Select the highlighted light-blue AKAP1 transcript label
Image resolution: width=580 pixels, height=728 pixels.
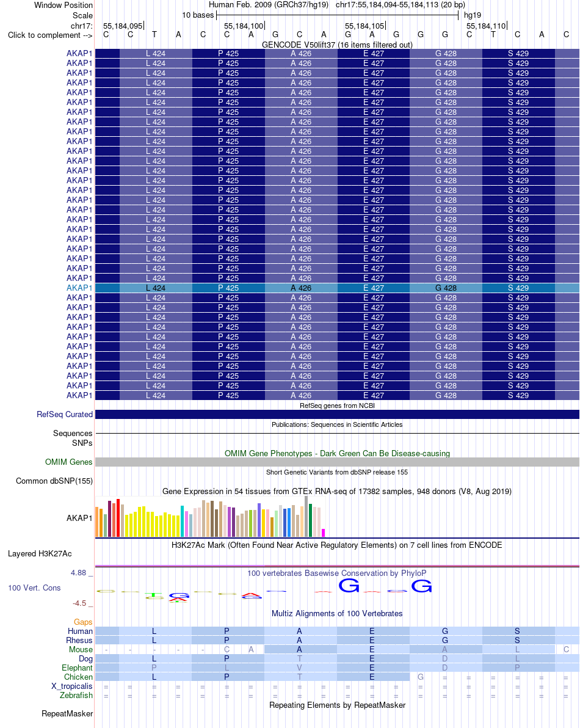[x=79, y=288]
